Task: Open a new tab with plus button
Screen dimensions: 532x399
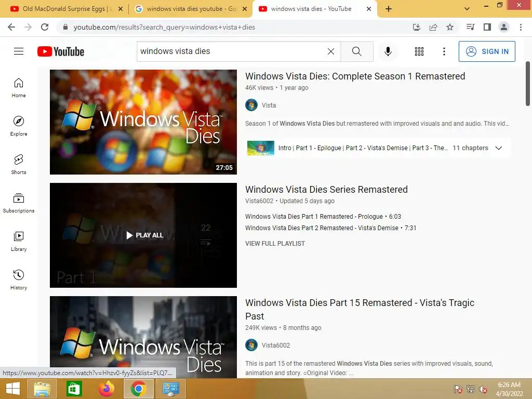Action: pyautogui.click(x=389, y=9)
